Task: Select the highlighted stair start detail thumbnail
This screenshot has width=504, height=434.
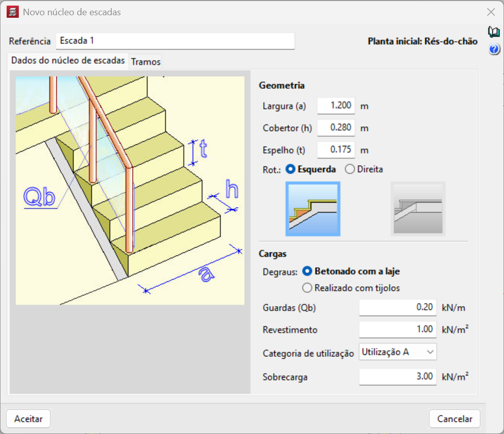Action: pos(313,209)
